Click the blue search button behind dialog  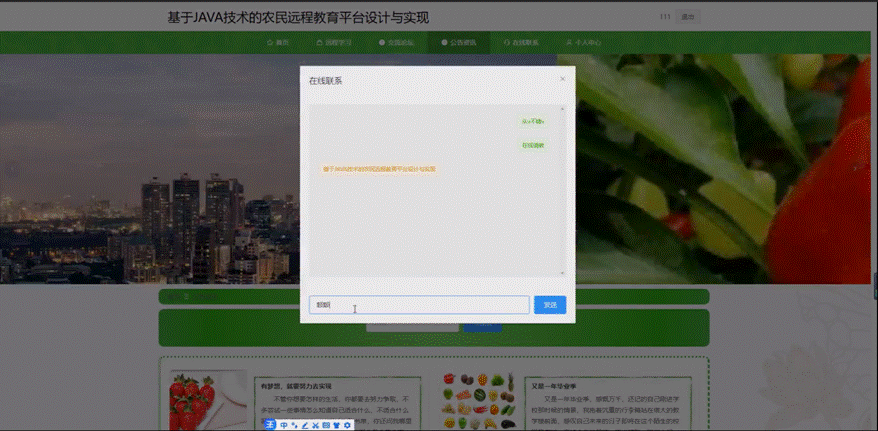(482, 327)
